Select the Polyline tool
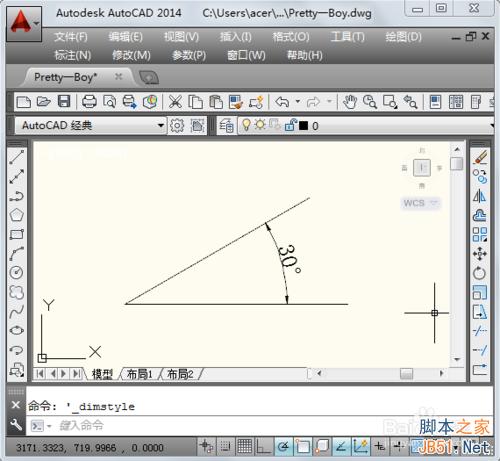The width and height of the screenshot is (500, 461). click(16, 196)
